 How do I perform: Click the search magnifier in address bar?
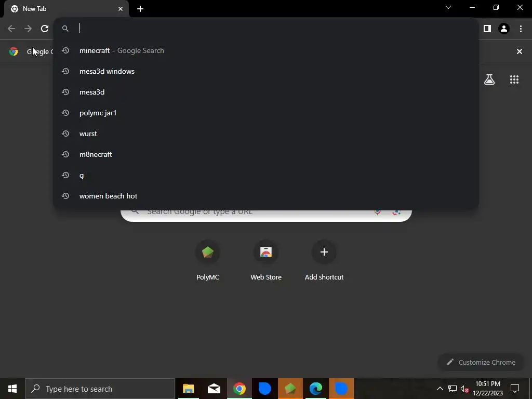65,29
